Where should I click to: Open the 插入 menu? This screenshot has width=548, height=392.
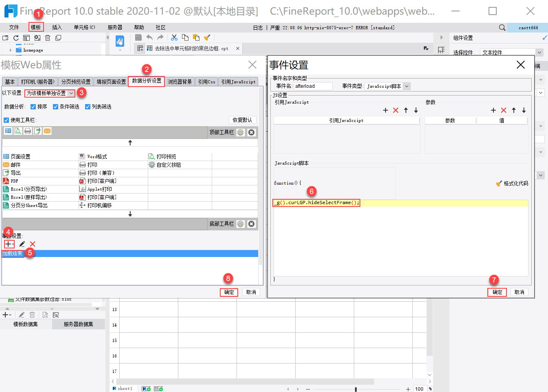tap(57, 27)
